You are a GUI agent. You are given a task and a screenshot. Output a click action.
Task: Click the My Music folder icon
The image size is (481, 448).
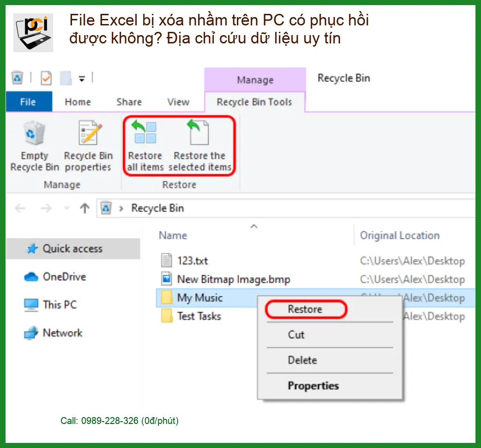click(x=167, y=297)
